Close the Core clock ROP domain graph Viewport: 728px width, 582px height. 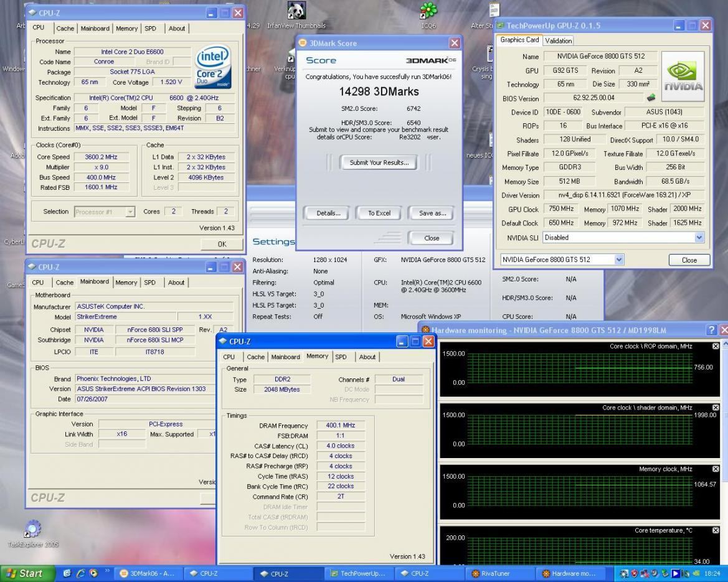coord(716,346)
